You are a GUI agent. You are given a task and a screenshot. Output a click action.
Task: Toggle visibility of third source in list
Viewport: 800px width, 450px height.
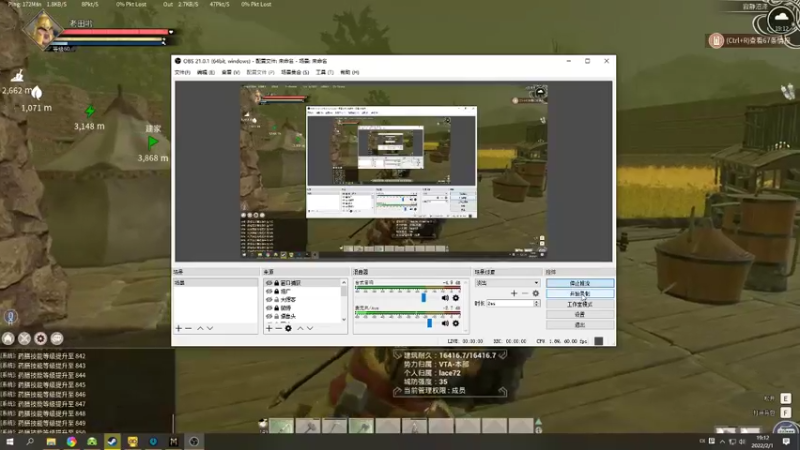(269, 299)
